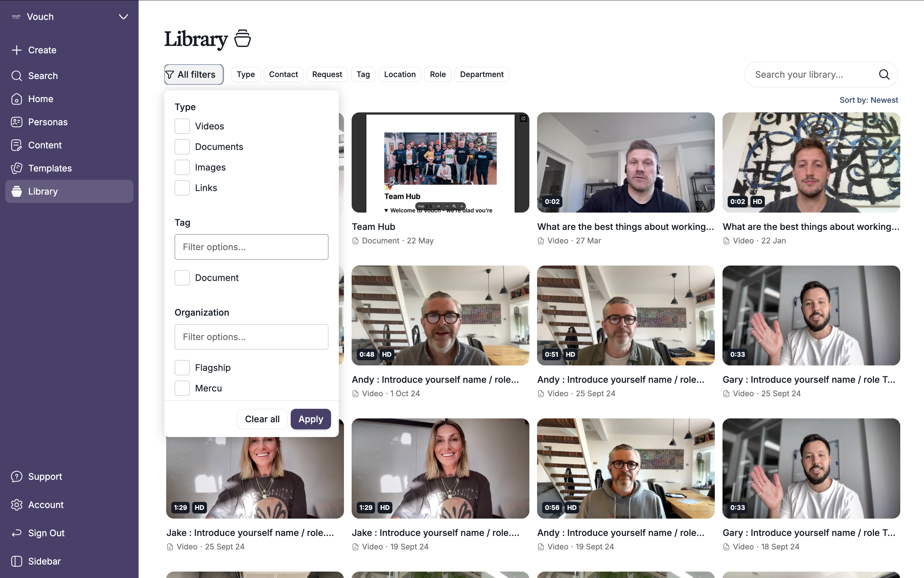The image size is (924, 578).
Task: Open the 27 Mar video thumbnail
Action: click(x=626, y=162)
